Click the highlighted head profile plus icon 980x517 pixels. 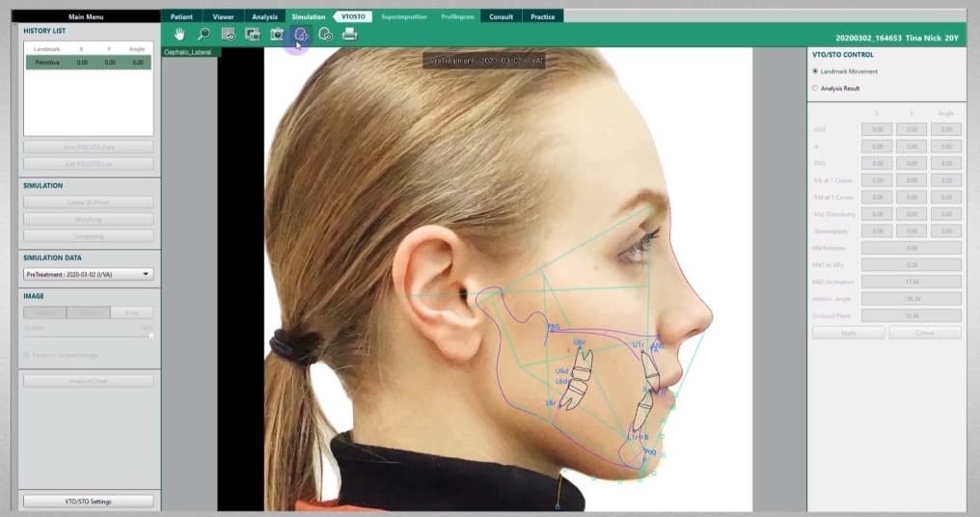coord(301,34)
